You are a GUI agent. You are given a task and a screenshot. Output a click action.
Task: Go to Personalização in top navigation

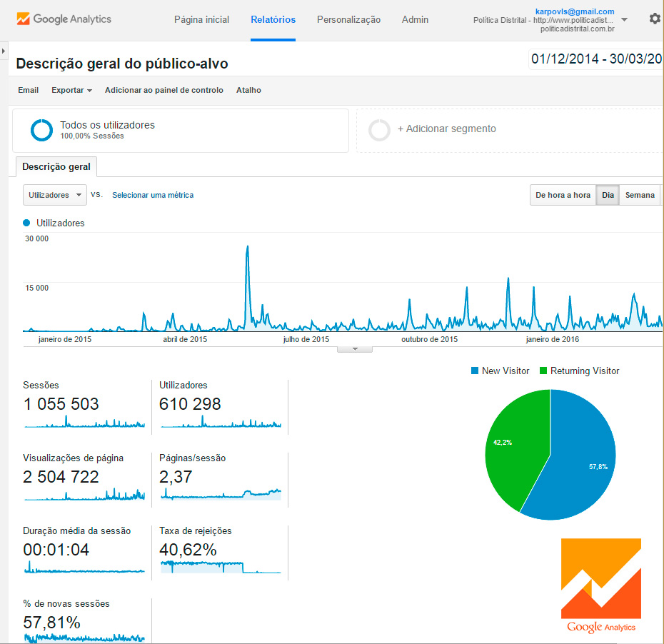pos(348,20)
